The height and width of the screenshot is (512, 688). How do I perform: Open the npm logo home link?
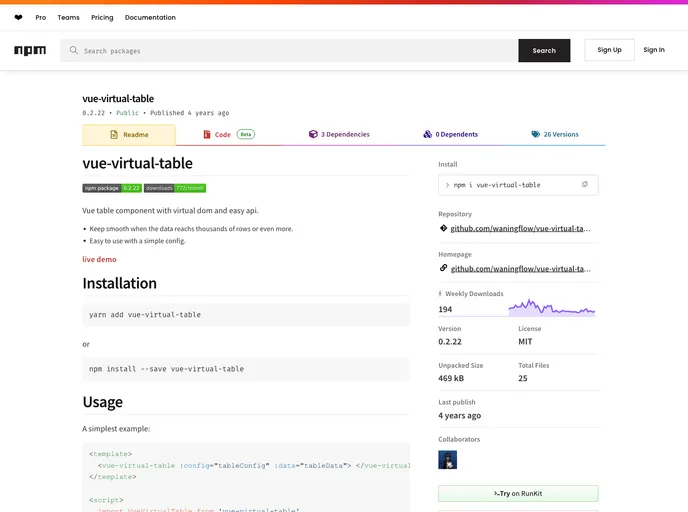pyautogui.click(x=30, y=50)
